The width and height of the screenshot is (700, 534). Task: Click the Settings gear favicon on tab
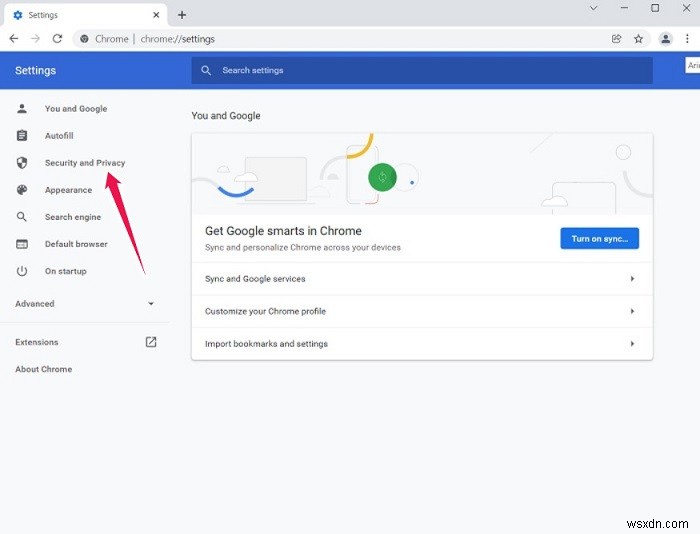click(18, 15)
